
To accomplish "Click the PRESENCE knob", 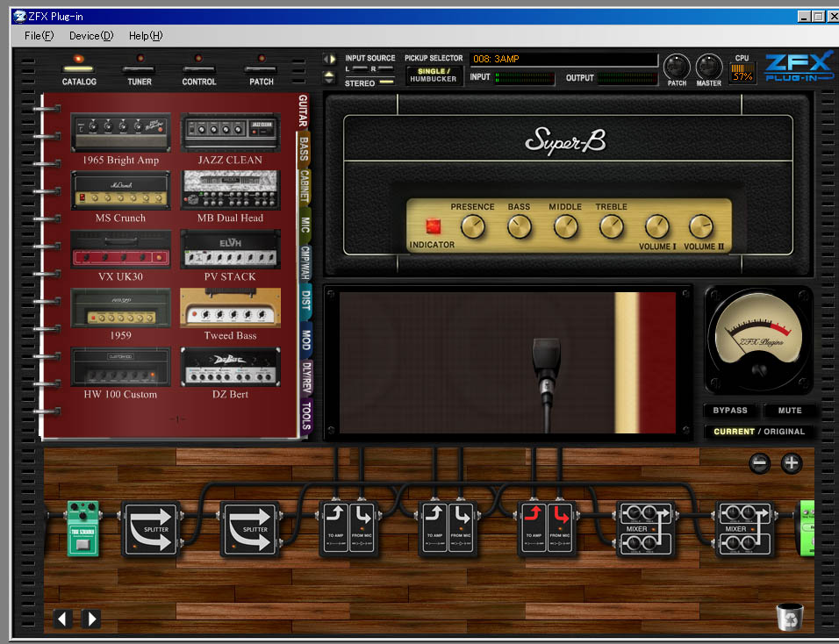I will (473, 226).
